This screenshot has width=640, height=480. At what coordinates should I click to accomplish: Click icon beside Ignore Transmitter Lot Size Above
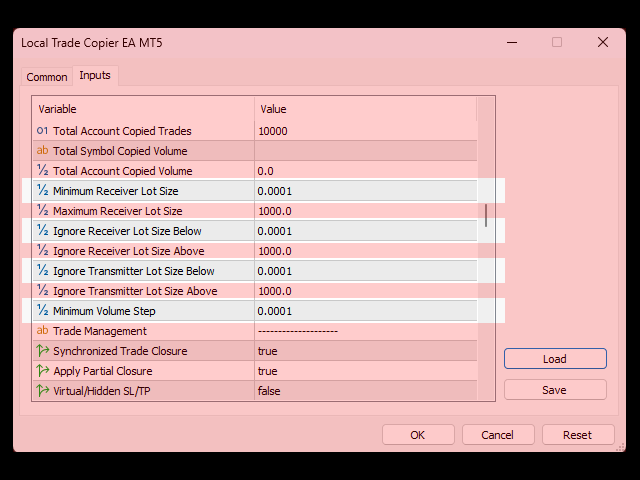coord(42,290)
